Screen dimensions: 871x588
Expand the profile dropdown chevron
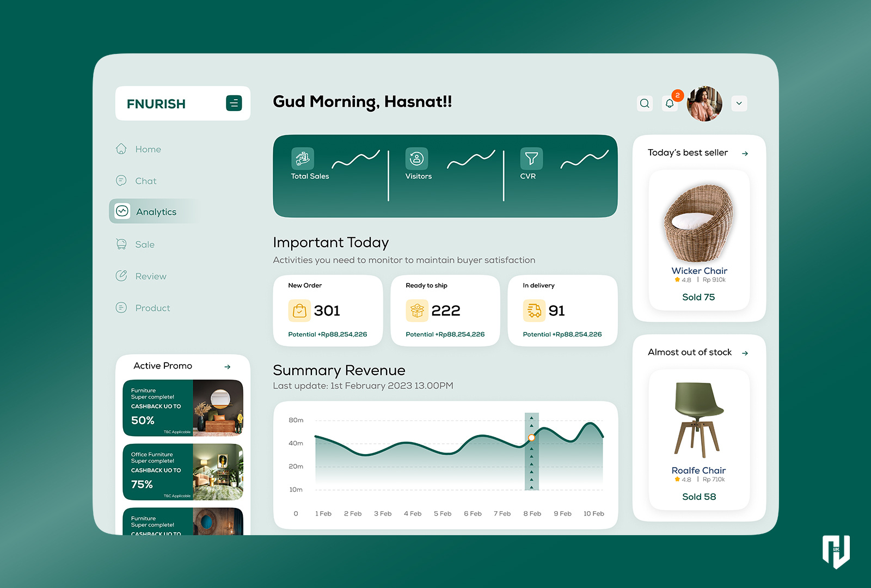(739, 103)
